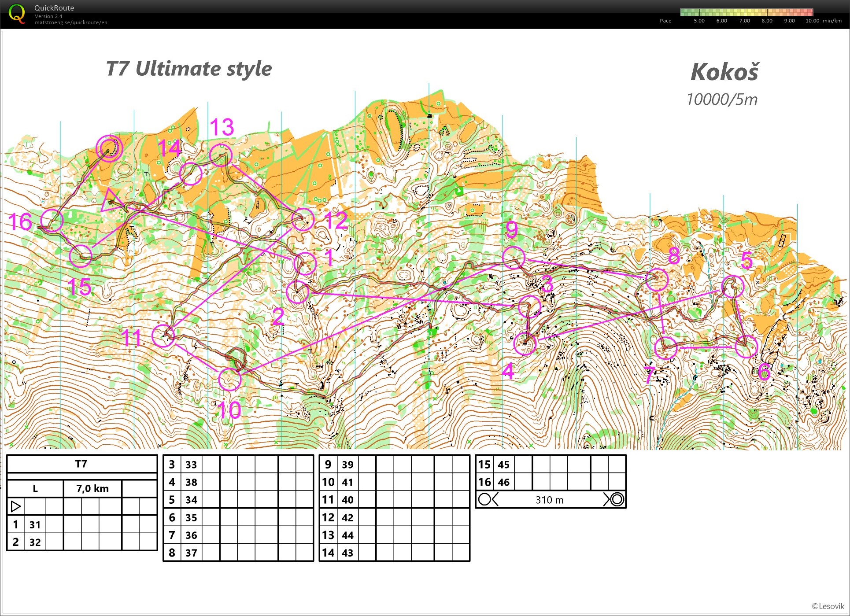Click the start triangle in control description table
Screen dimensions: 850x616
point(15,506)
